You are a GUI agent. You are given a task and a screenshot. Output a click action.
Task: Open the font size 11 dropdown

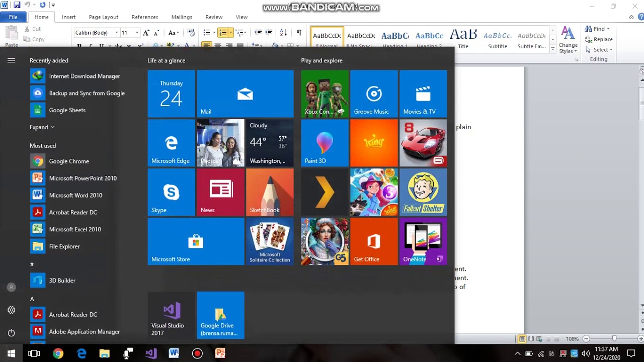coord(137,33)
